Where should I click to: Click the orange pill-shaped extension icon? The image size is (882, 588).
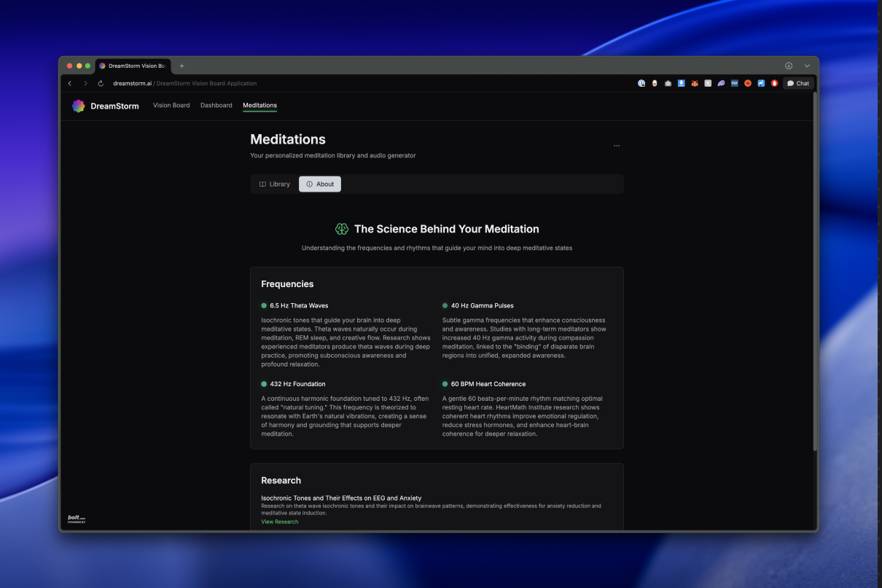pyautogui.click(x=655, y=83)
